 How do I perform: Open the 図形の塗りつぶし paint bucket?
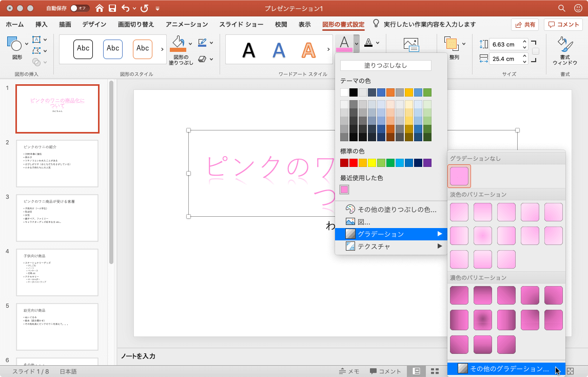178,44
